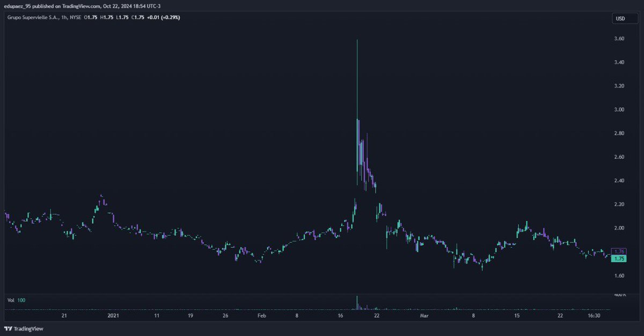Click the 400 K volume scale label

(x=619, y=294)
